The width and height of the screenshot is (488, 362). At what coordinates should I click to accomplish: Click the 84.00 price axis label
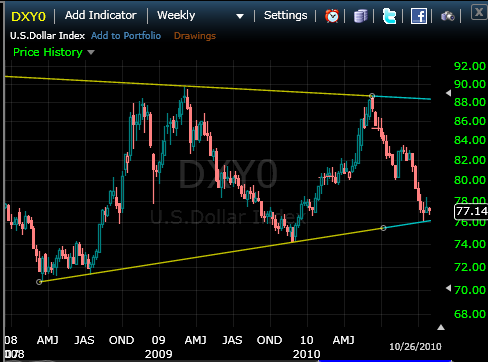[x=470, y=140]
